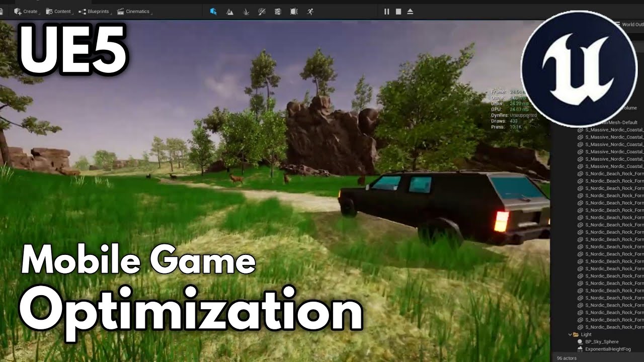Open the Blueprints dropdown menu
The image size is (644, 362).
(x=95, y=11)
